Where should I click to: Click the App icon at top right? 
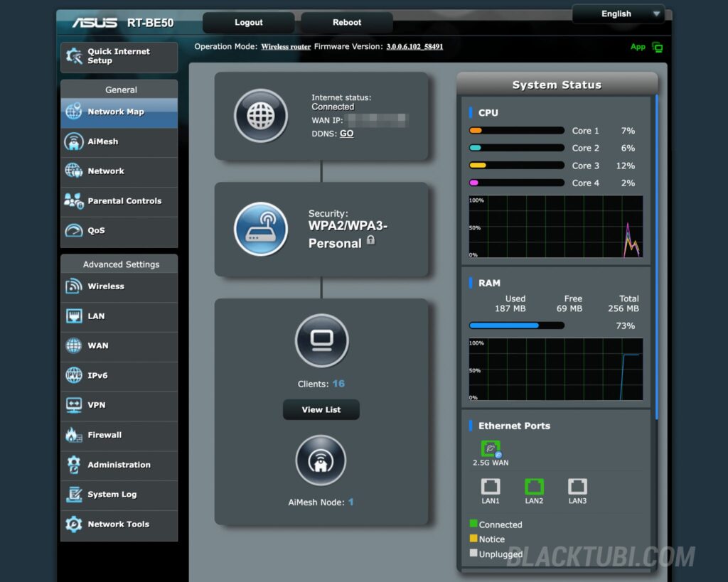tap(656, 48)
